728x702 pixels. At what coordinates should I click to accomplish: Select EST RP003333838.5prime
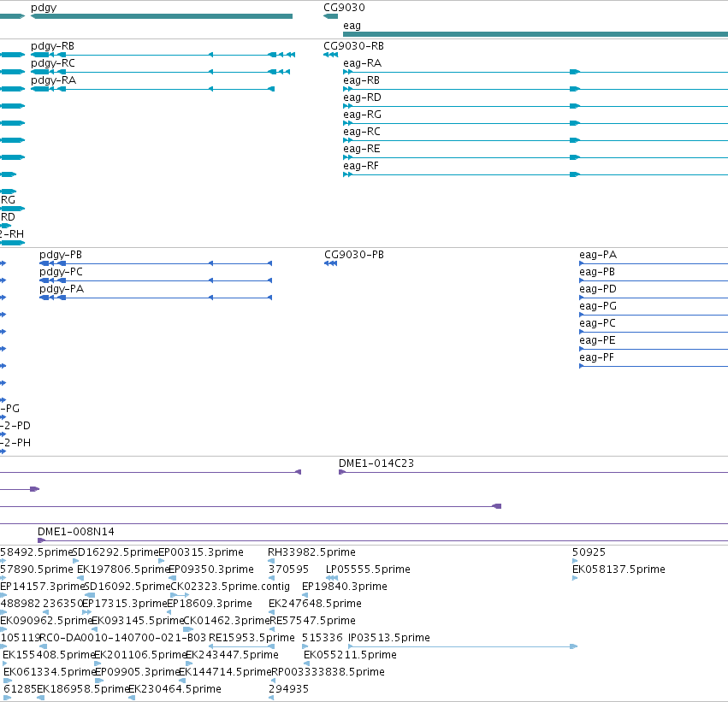(x=328, y=672)
